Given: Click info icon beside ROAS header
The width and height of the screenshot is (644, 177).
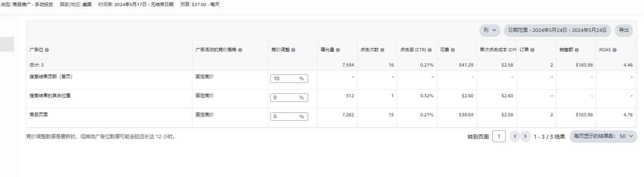Looking at the screenshot, I should [614, 50].
